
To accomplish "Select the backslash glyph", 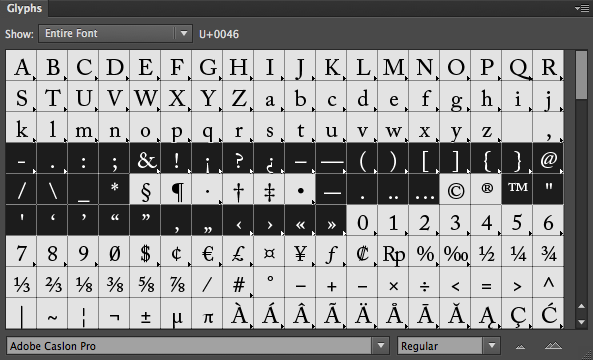I will pos(52,189).
